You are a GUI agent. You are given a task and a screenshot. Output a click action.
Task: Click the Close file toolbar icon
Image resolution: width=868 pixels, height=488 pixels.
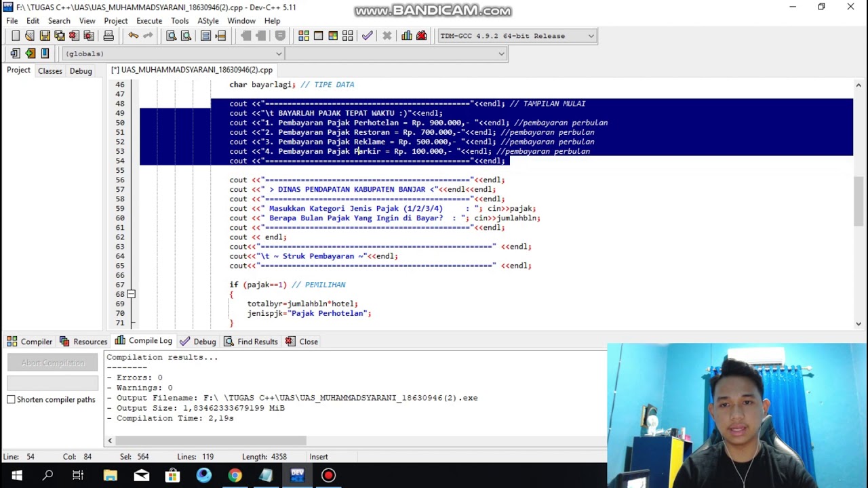click(x=74, y=36)
